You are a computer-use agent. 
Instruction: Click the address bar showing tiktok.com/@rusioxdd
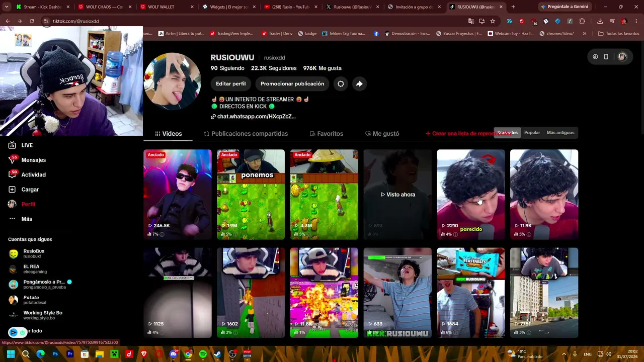[x=252, y=21]
